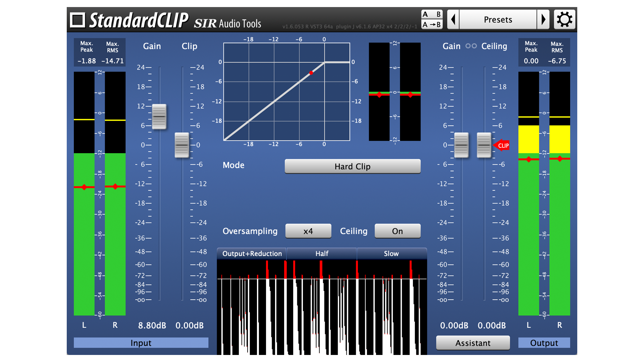This screenshot has height=362, width=644.
Task: Click the red CLIP indicator arrow
Action: coord(501,145)
